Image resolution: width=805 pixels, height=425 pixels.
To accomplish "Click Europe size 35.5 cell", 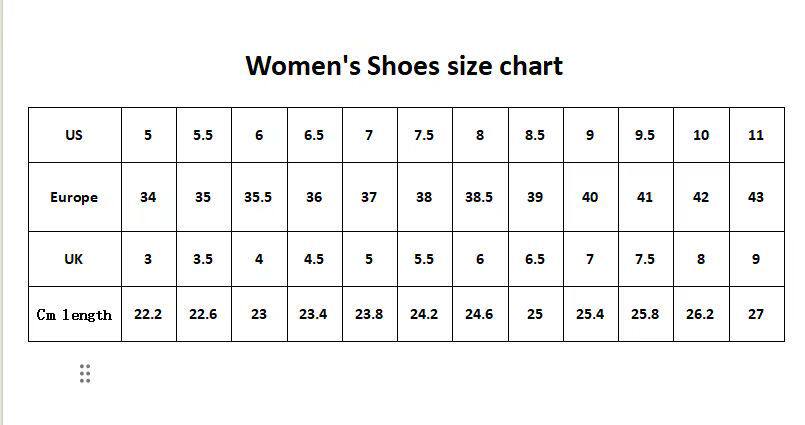I will coord(258,197).
